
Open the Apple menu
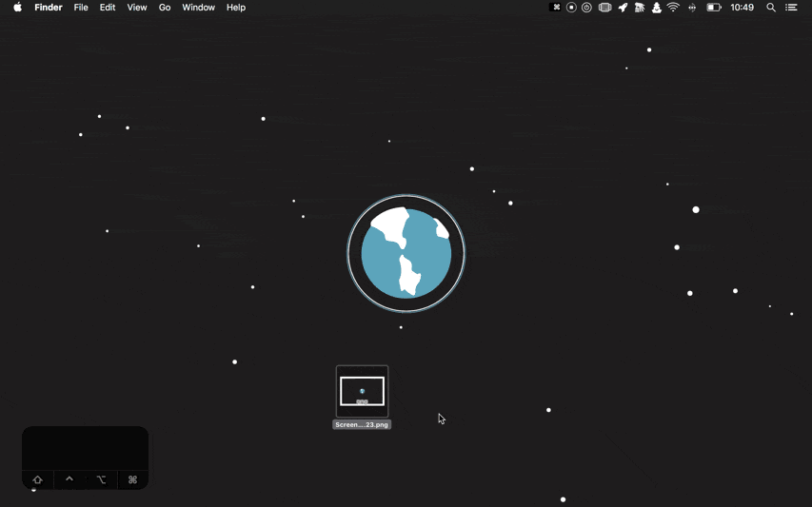click(17, 8)
